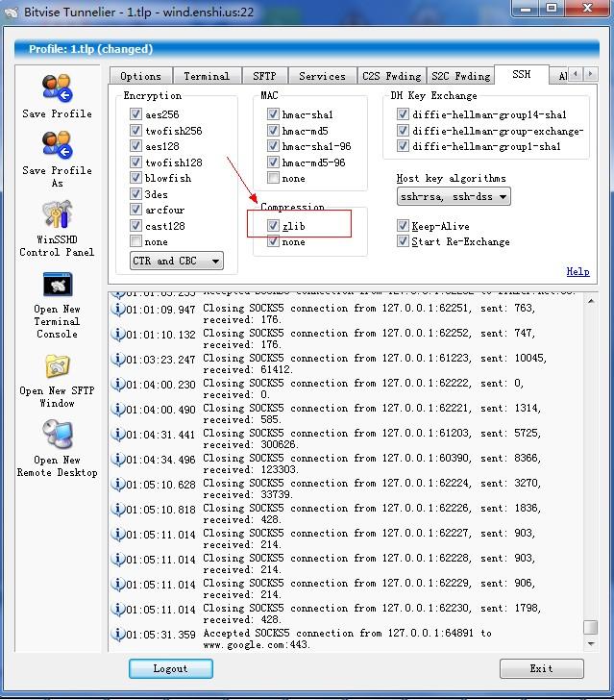Enable the 'none' MAC checkbox
The image size is (614, 700).
[273, 178]
